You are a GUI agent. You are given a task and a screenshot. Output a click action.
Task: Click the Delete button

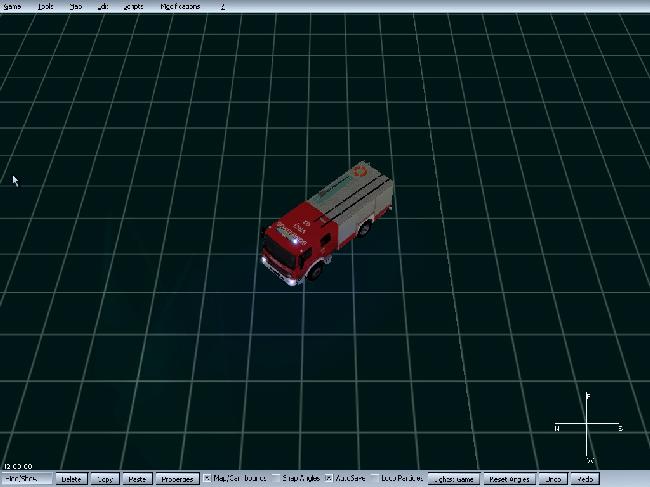coord(71,479)
